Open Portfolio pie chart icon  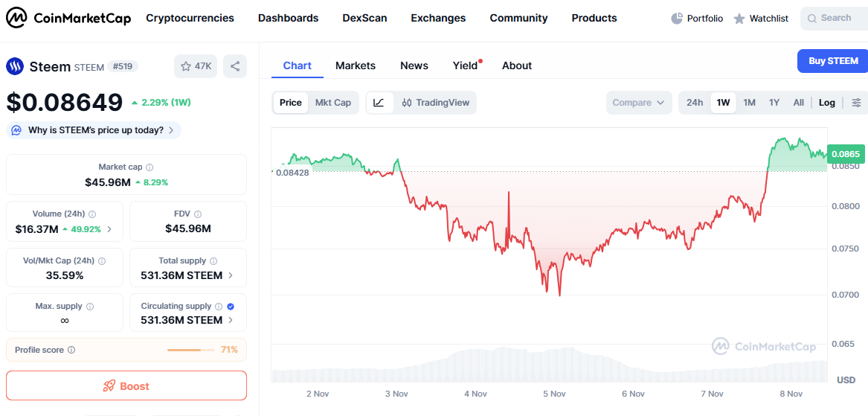click(x=676, y=19)
